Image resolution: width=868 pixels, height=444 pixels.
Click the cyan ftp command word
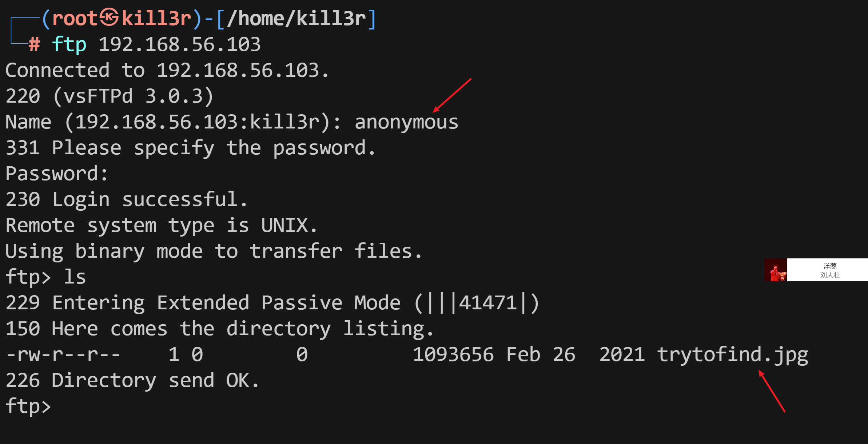click(x=69, y=45)
